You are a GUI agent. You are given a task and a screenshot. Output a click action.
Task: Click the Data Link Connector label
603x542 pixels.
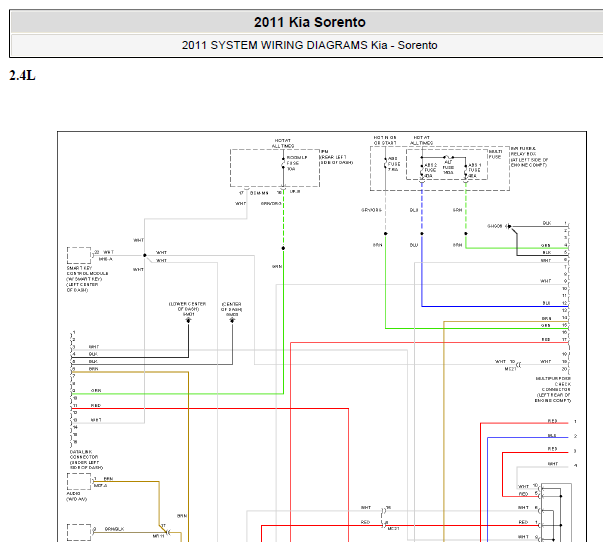click(87, 460)
